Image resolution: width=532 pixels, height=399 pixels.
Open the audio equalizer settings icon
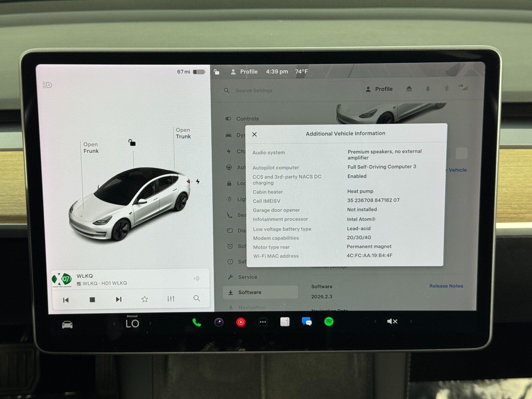pyautogui.click(x=171, y=299)
